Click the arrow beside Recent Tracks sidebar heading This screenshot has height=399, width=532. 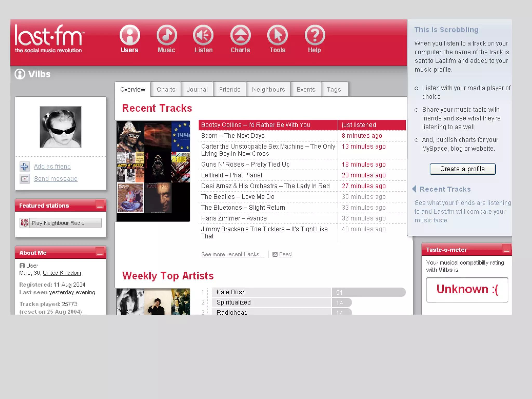415,189
